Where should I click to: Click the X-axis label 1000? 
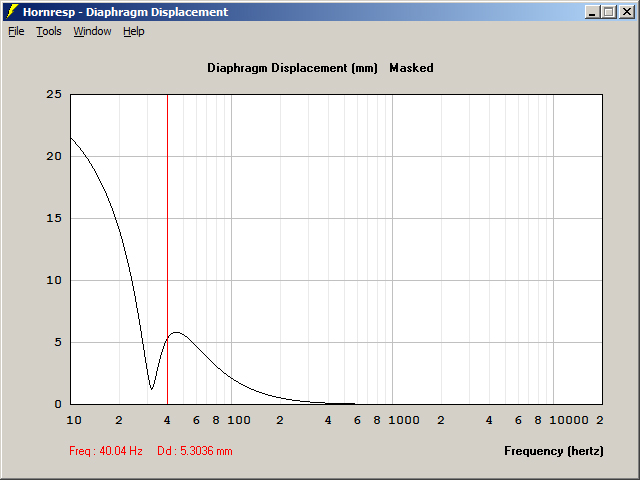click(x=404, y=420)
